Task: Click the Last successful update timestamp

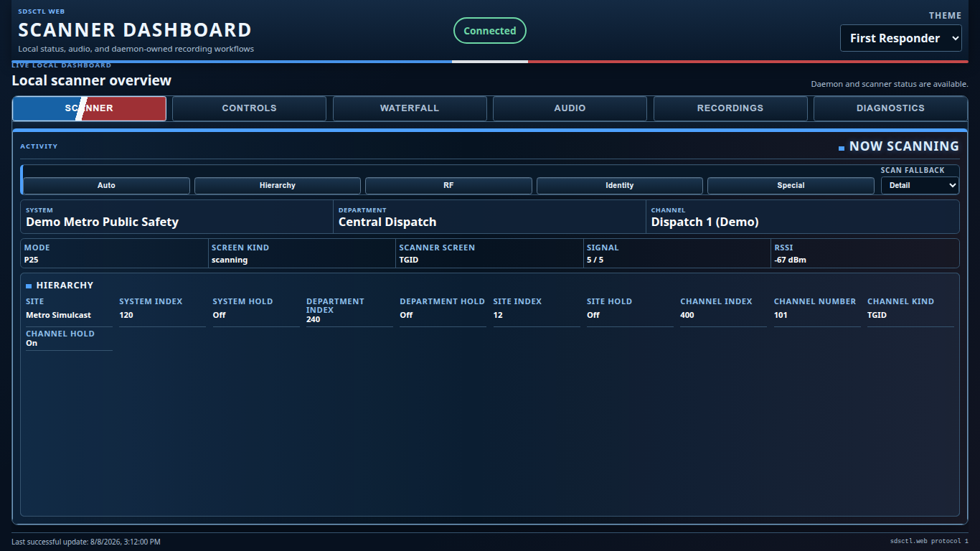Action: pos(86,542)
